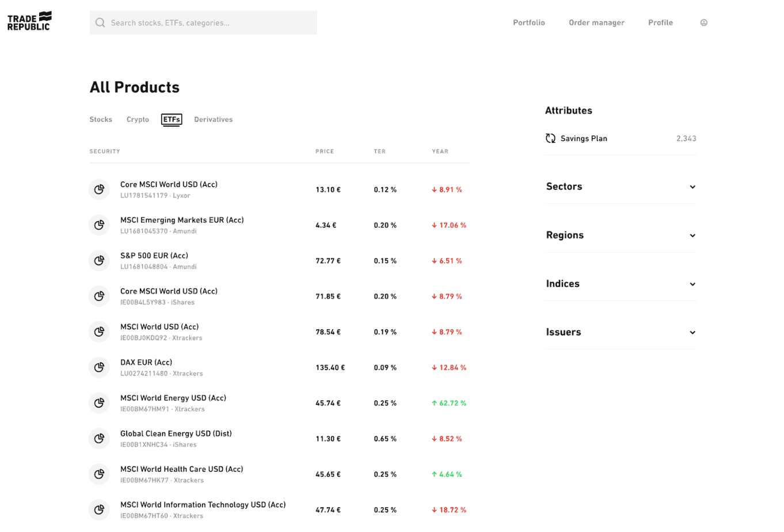Click the TER column header

[x=379, y=151]
